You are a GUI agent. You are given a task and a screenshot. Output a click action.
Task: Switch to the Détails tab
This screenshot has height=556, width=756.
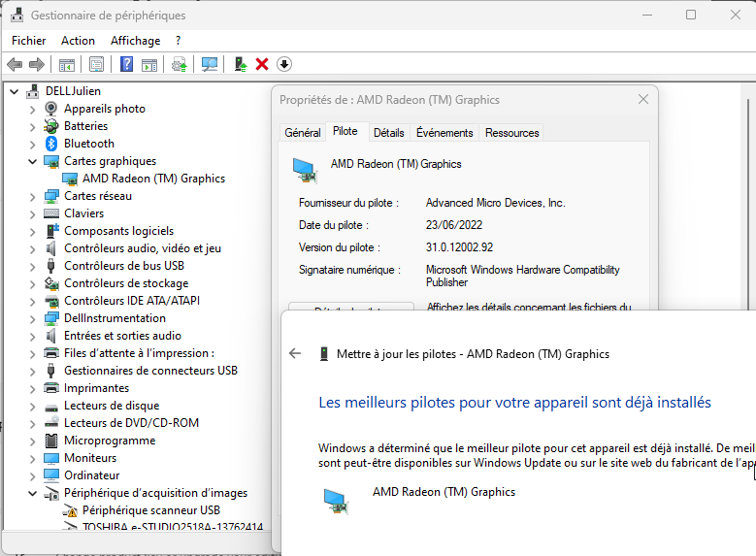coord(388,133)
